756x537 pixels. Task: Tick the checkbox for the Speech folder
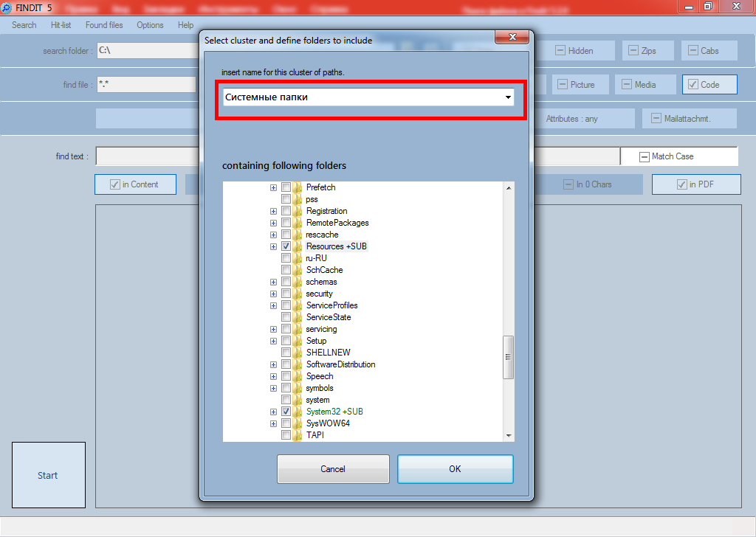286,376
